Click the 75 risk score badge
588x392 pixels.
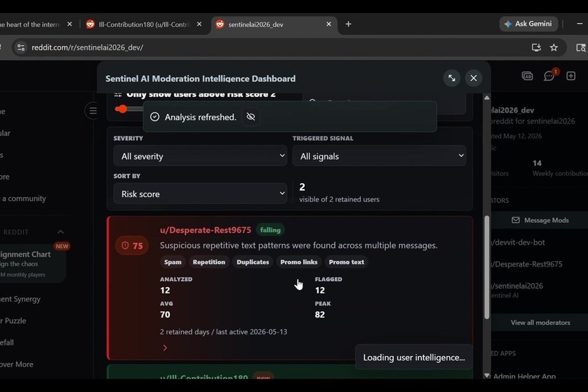click(132, 246)
